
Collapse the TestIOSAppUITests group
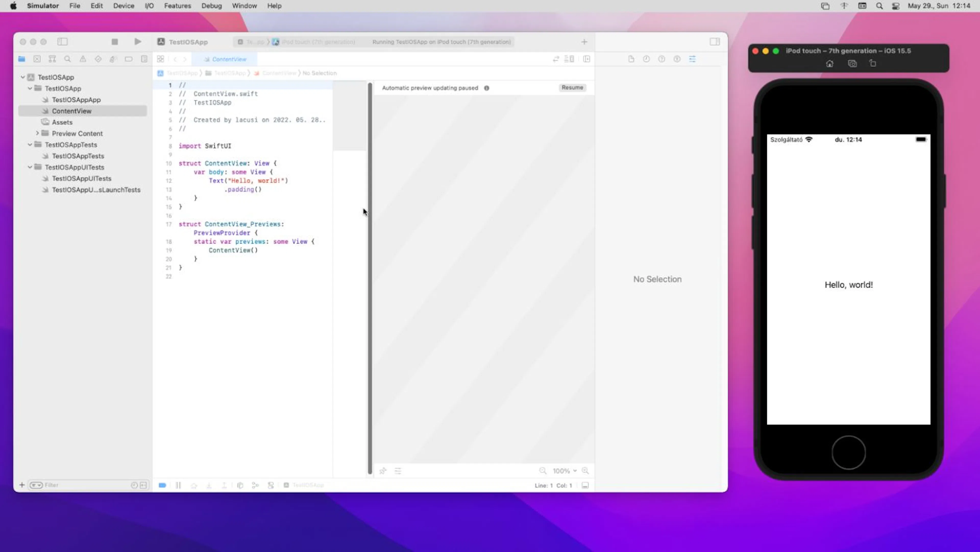[x=30, y=167]
